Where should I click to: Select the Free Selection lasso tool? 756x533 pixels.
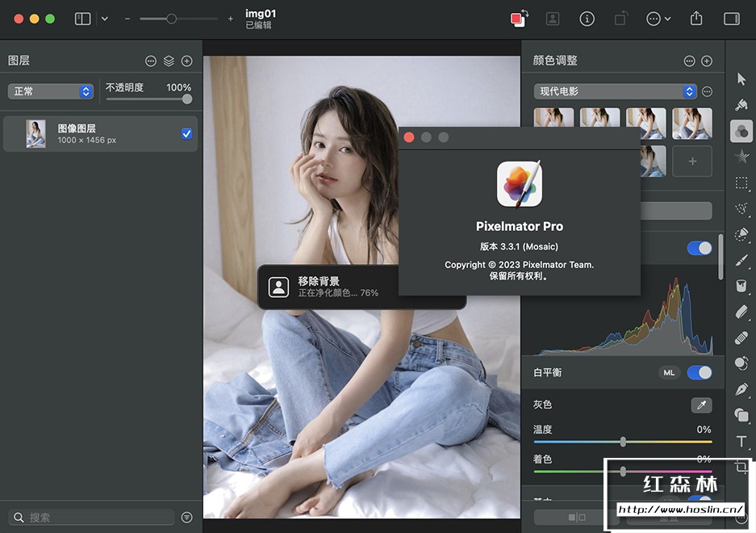pyautogui.click(x=741, y=208)
